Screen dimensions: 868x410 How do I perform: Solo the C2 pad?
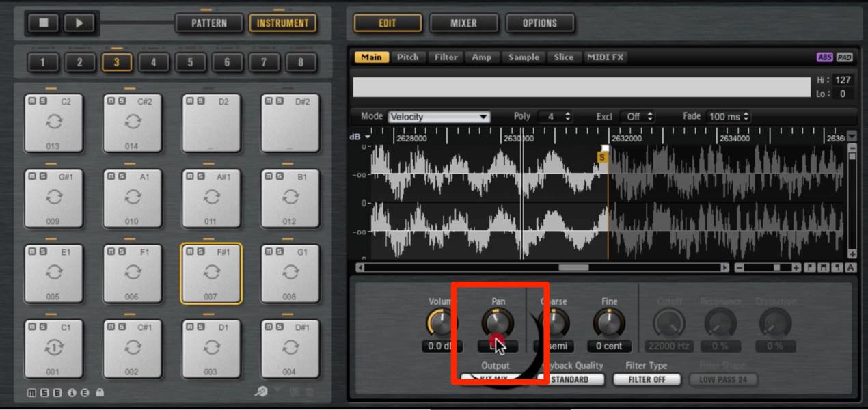point(42,101)
